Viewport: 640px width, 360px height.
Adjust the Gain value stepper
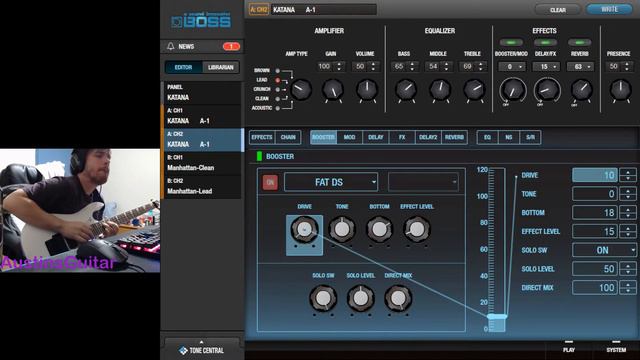coord(339,67)
